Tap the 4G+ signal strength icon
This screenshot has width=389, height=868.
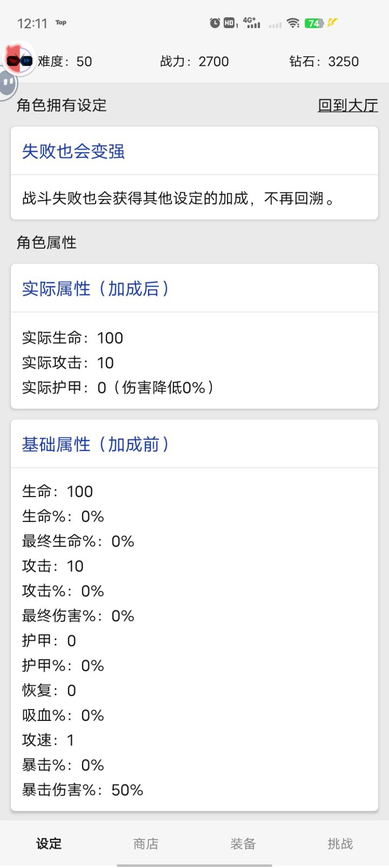tap(251, 23)
